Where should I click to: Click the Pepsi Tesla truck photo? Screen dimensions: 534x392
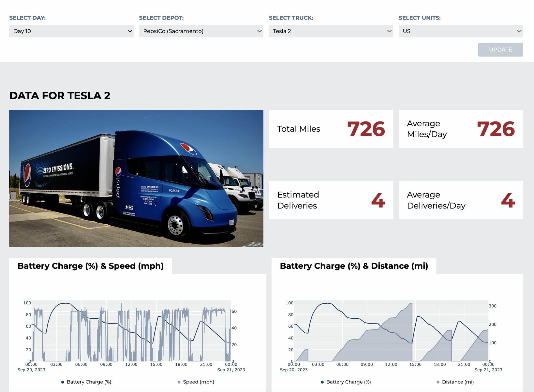click(136, 179)
